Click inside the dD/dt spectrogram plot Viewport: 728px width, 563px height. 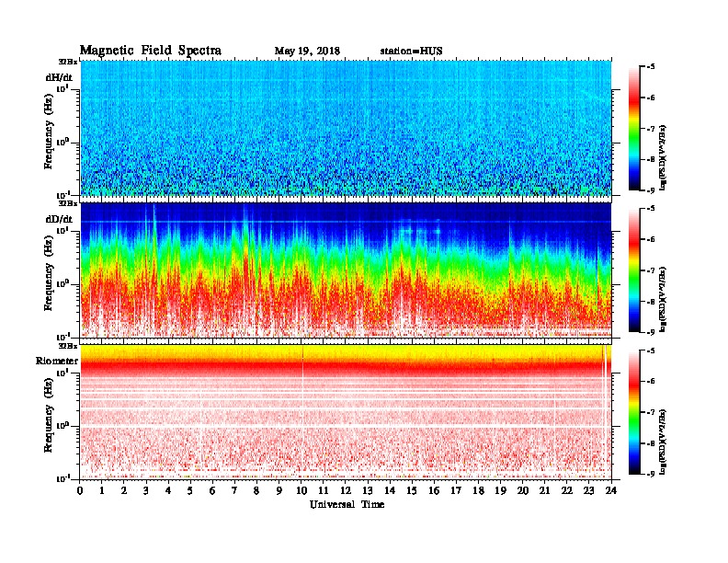[x=346, y=270]
